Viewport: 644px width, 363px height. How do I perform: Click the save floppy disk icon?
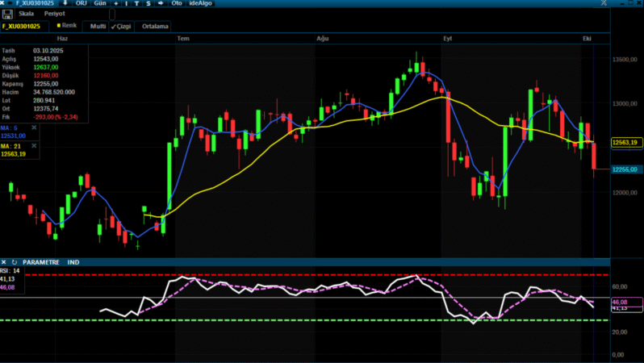point(7,15)
